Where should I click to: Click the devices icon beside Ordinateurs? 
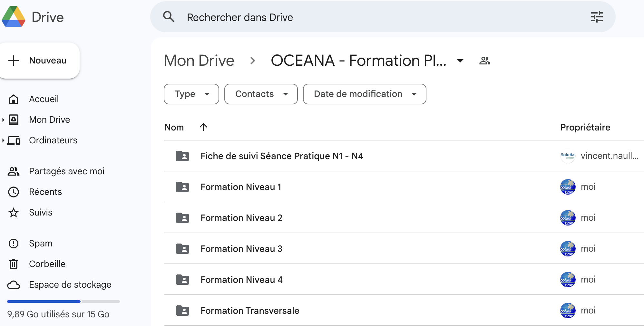pos(14,140)
